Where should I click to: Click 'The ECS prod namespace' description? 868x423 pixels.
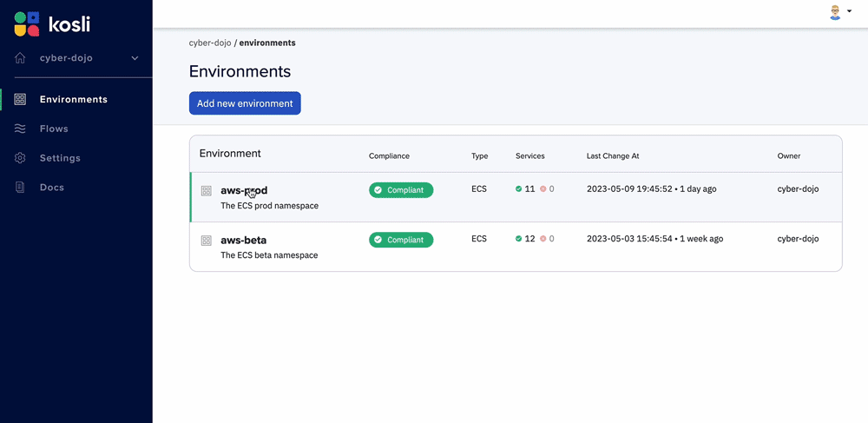[x=270, y=206]
